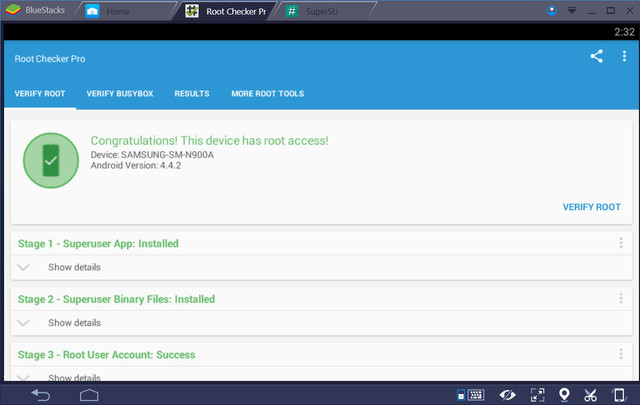Minimize the BlueStacks window
Screen dimensions: 640x405
click(591, 11)
